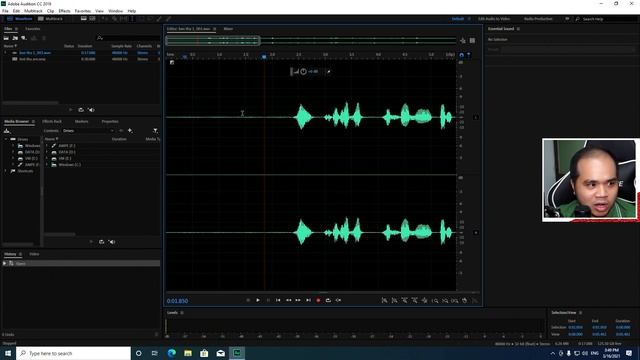Click the Open File icon in Files panel
This screenshot has width=640, height=360.
[x=6, y=38]
